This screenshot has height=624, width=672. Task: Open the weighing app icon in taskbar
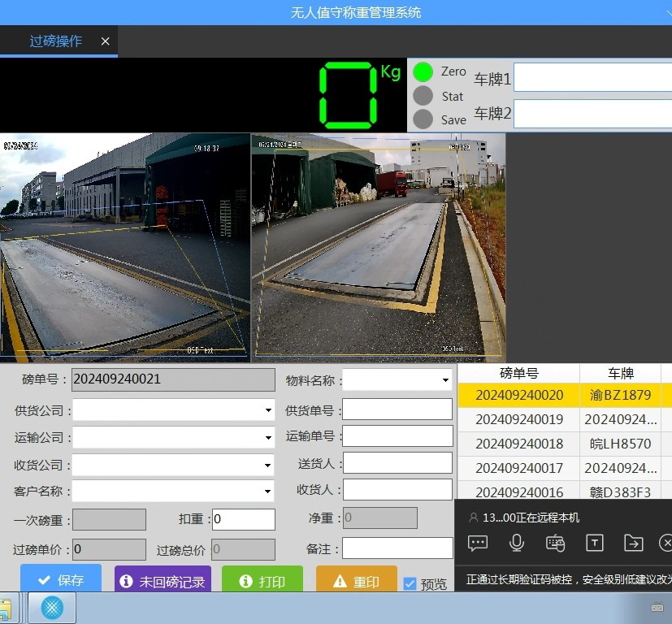click(52, 607)
